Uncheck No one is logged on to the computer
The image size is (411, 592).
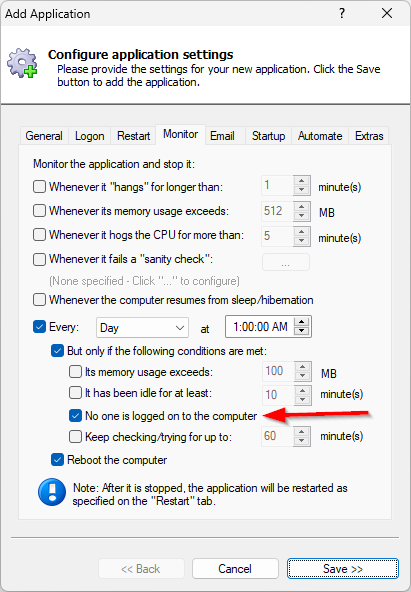(75, 416)
